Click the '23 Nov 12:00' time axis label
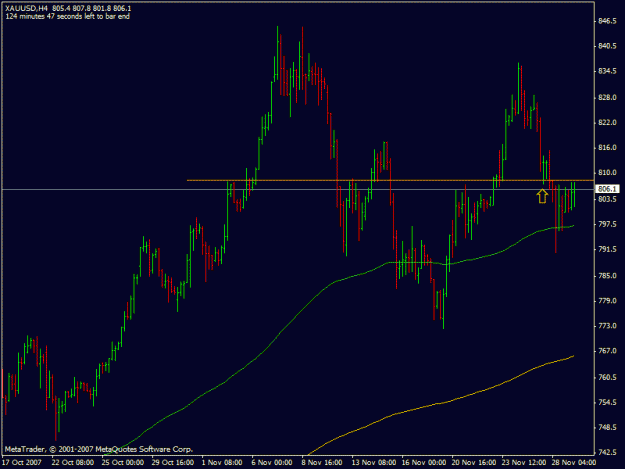Image resolution: width=625 pixels, height=469 pixels. pos(523,463)
